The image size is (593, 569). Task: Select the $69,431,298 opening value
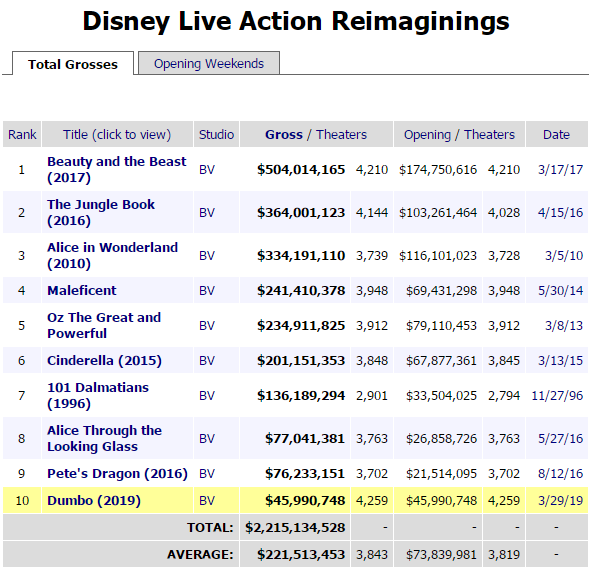441,290
